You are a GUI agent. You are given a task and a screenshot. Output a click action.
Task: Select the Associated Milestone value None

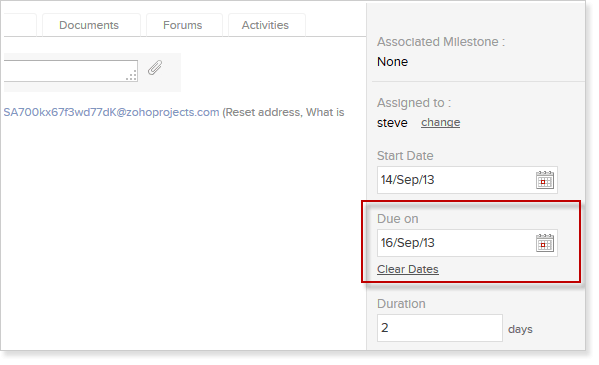coord(392,62)
